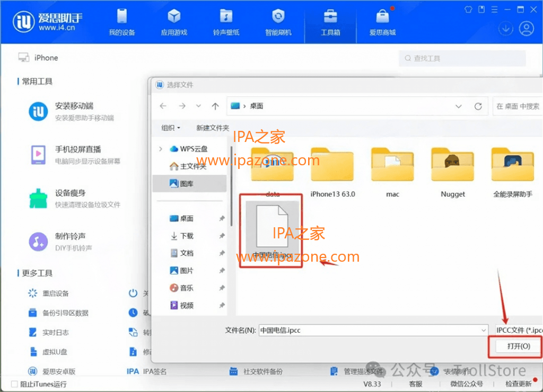Go up one folder level
This screenshot has height=392, width=543.
pyautogui.click(x=215, y=106)
